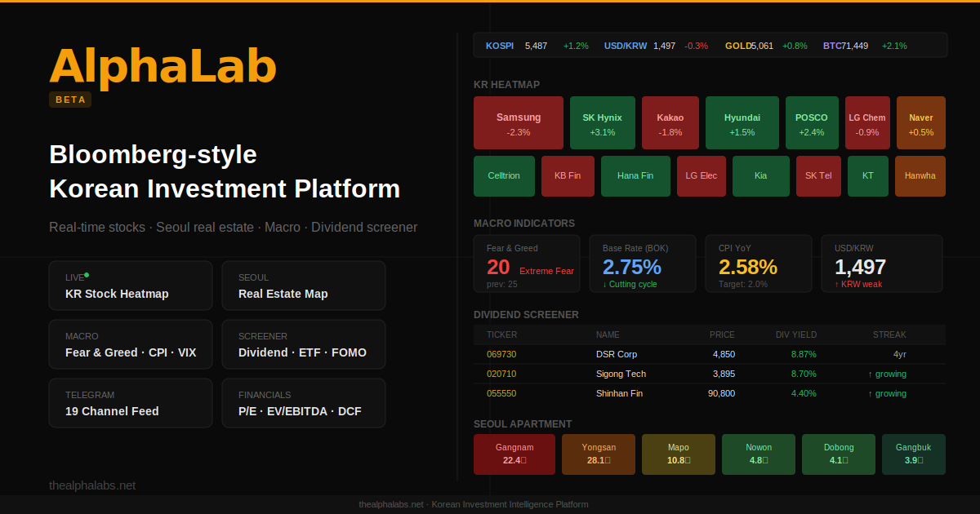
Task: Click the STREAK column header
Action: click(889, 335)
